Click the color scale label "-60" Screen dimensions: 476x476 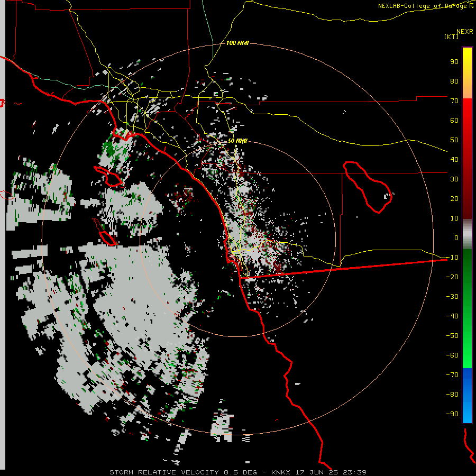pyautogui.click(x=452, y=355)
